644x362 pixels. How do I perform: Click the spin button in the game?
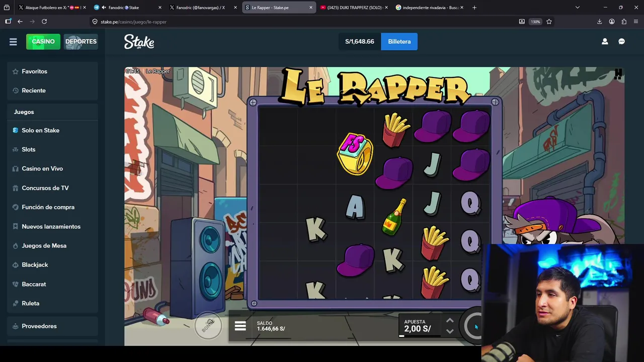472,326
